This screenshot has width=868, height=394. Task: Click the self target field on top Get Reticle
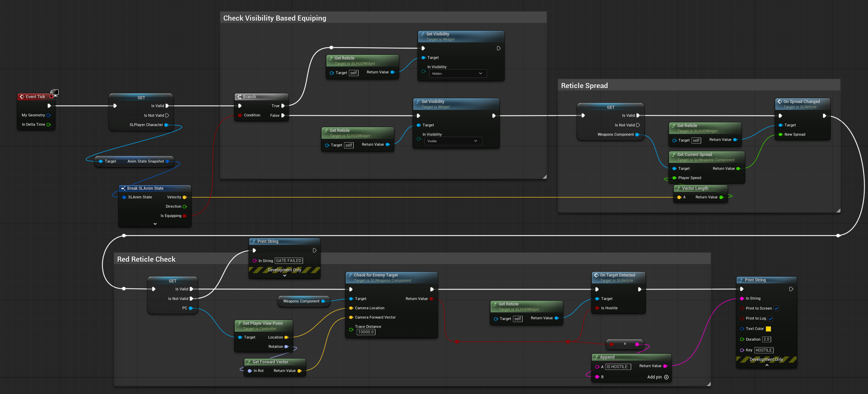tap(354, 73)
